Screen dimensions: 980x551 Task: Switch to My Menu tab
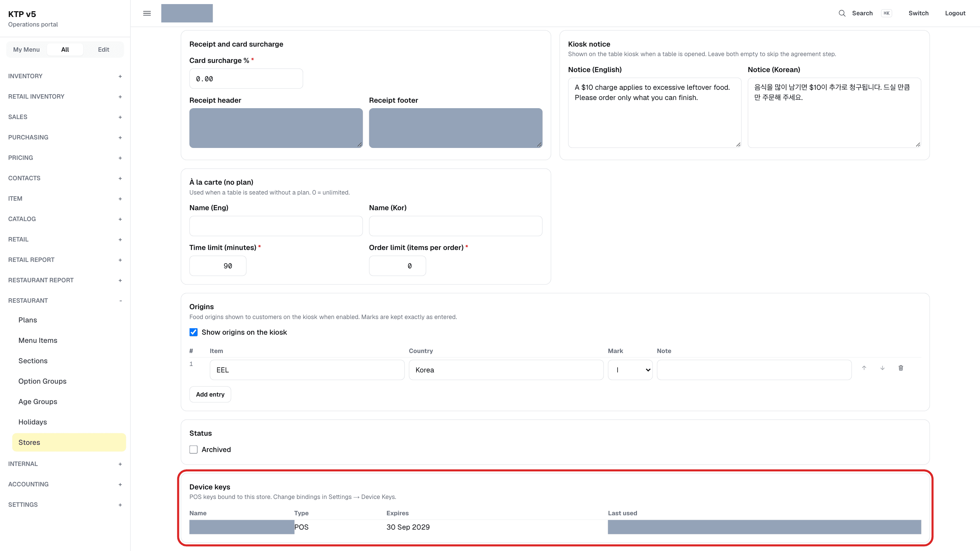[26, 49]
